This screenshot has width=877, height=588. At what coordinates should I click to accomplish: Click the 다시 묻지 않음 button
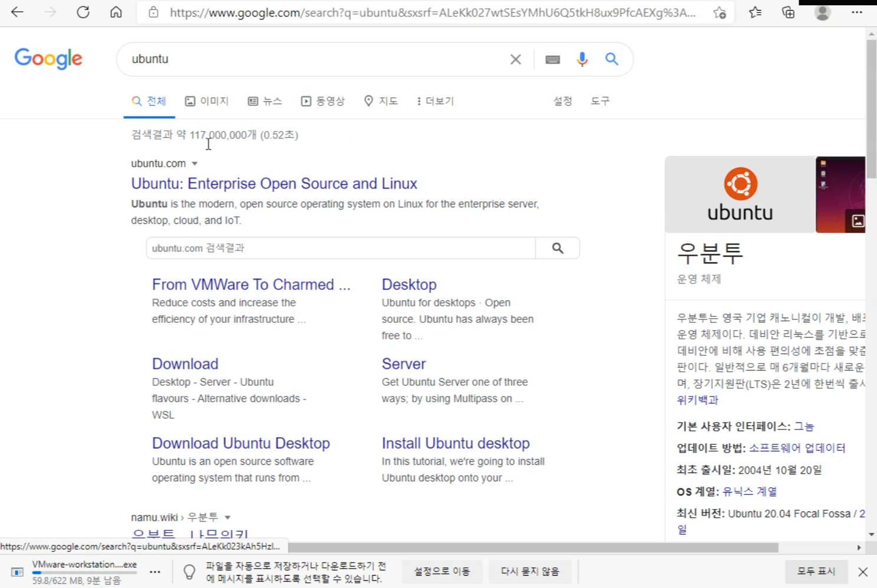(530, 572)
